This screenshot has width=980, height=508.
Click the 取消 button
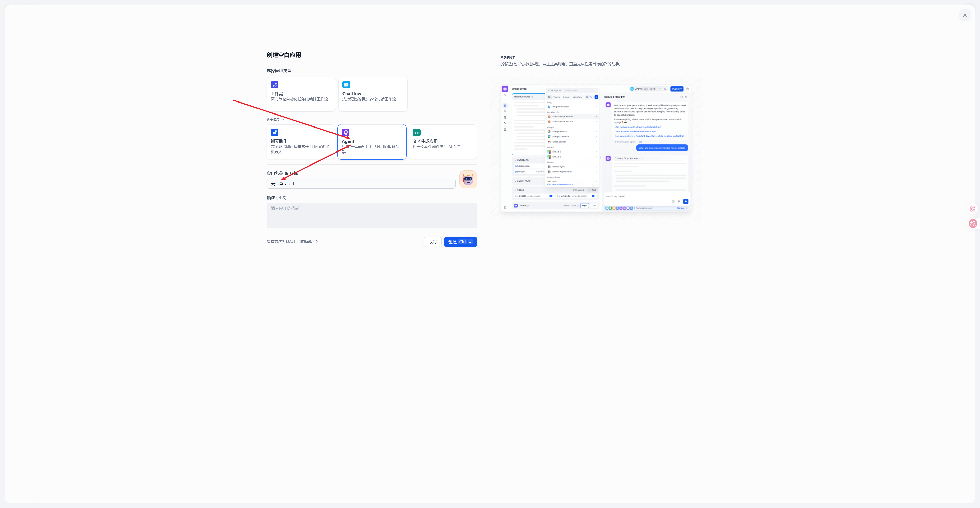[433, 242]
